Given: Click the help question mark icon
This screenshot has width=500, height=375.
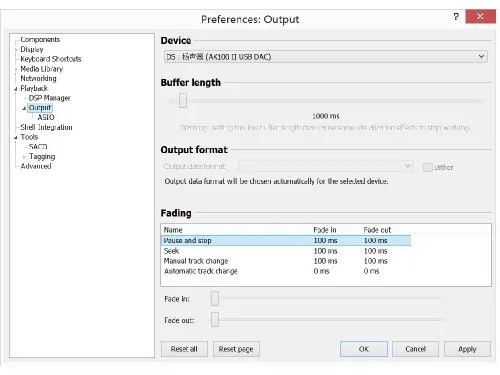Looking at the screenshot, I should pos(456,16).
